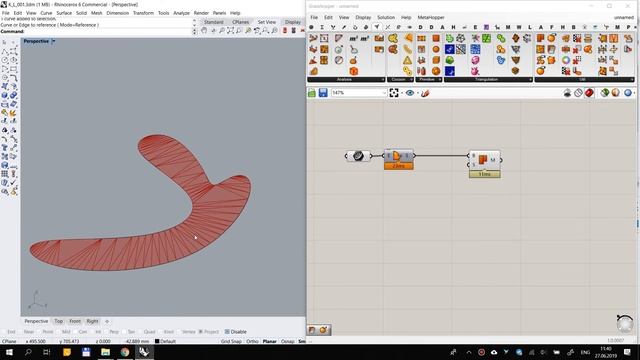Open the 147% zoom level dropdown

[x=358, y=93]
